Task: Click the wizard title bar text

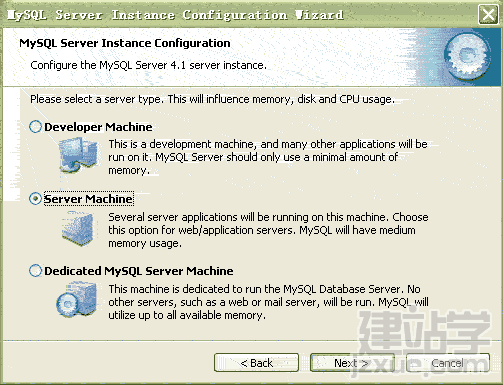Action: pos(175,15)
